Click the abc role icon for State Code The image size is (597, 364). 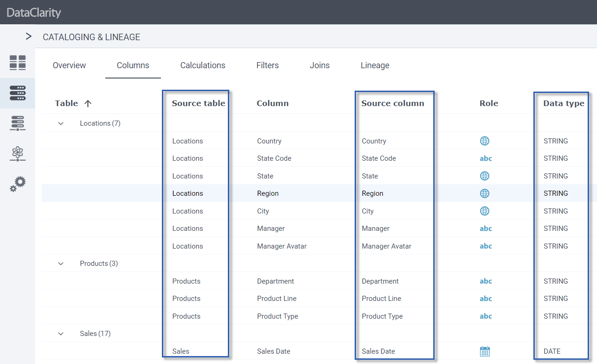486,158
